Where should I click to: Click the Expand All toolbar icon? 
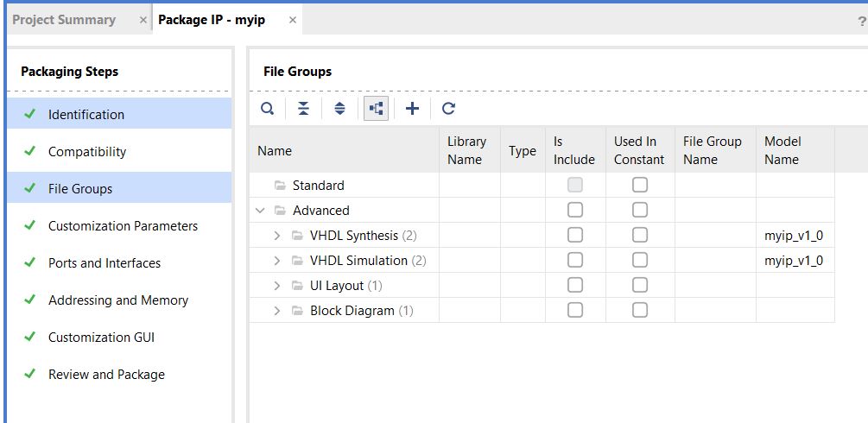[339, 109]
